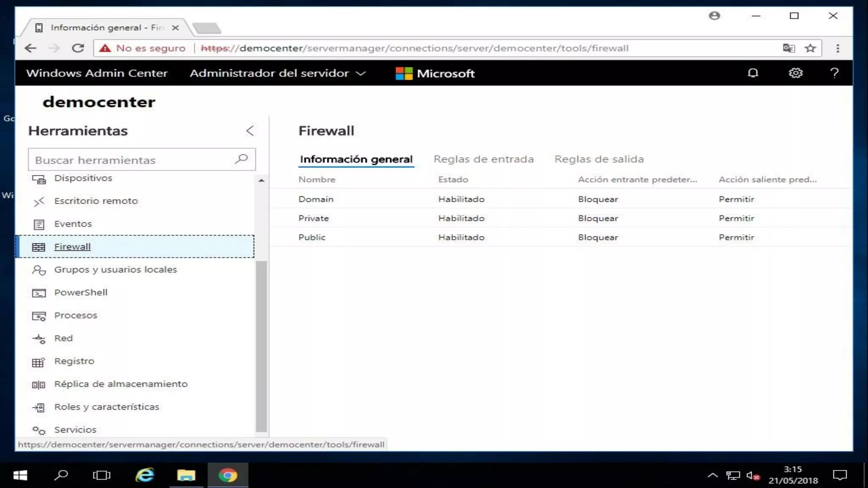Collapse the Herramientas panel chevron
The image size is (868, 488).
click(250, 130)
